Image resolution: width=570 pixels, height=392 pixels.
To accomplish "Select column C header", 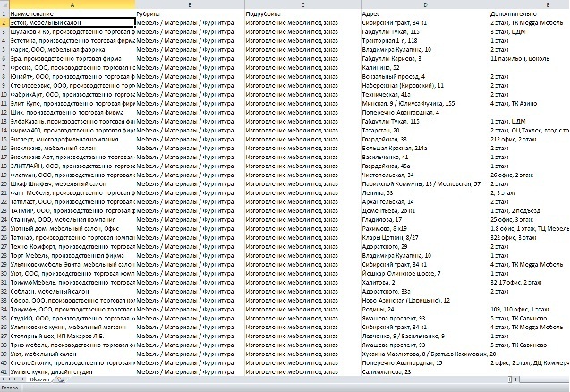I will coord(302,4).
